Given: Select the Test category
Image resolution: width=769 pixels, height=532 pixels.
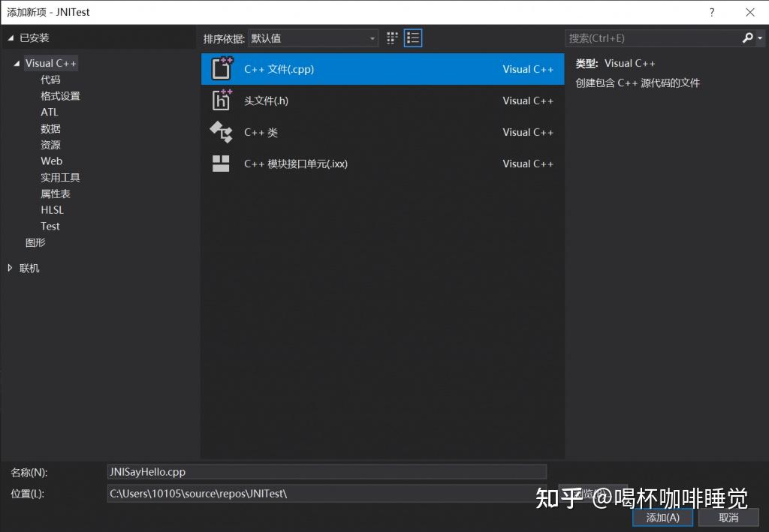Looking at the screenshot, I should click(x=50, y=226).
